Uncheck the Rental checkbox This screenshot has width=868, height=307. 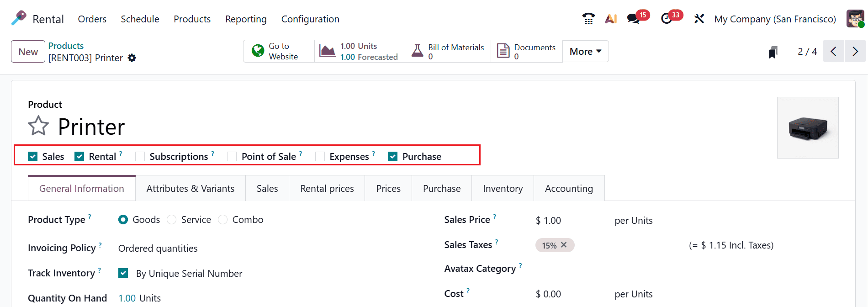(x=79, y=157)
